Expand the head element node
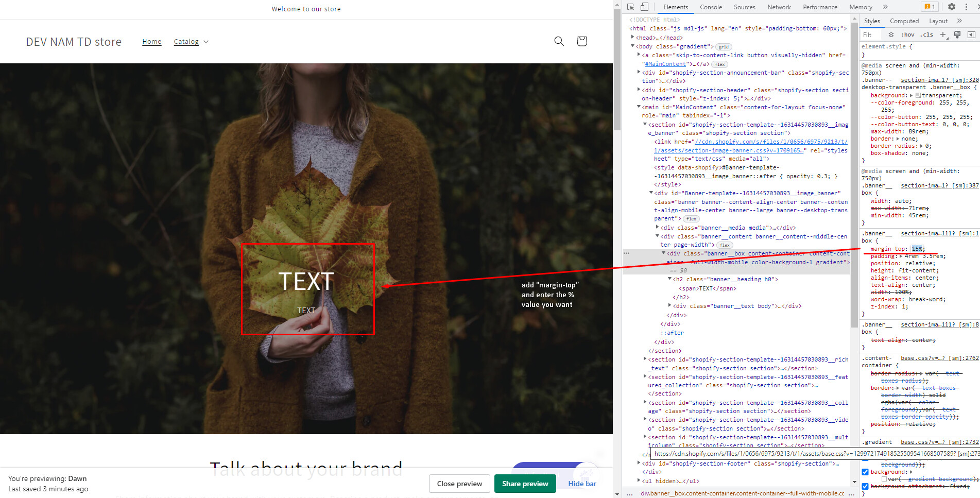This screenshot has width=980, height=498. tap(633, 37)
